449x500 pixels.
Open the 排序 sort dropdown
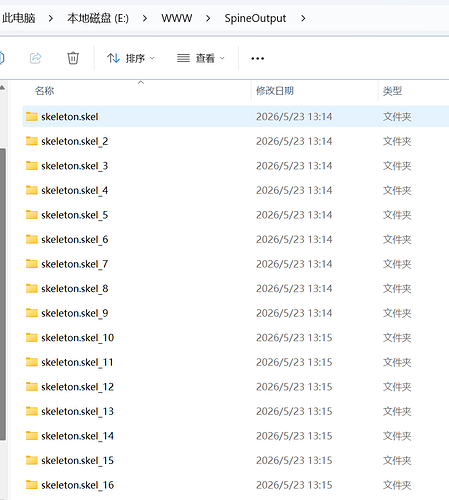pyautogui.click(x=131, y=58)
